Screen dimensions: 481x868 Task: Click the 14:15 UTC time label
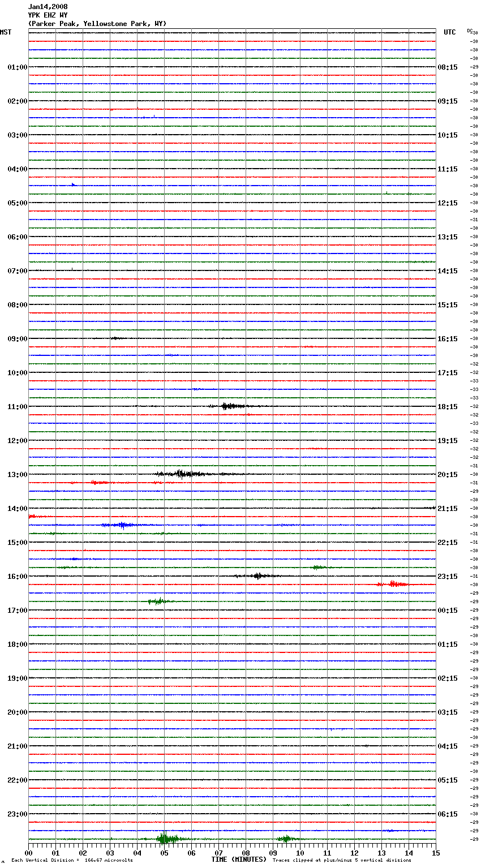pos(448,271)
